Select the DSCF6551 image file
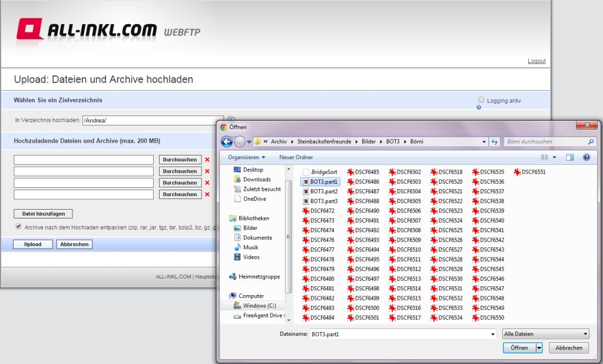The width and height of the screenshot is (603, 364). [532, 172]
